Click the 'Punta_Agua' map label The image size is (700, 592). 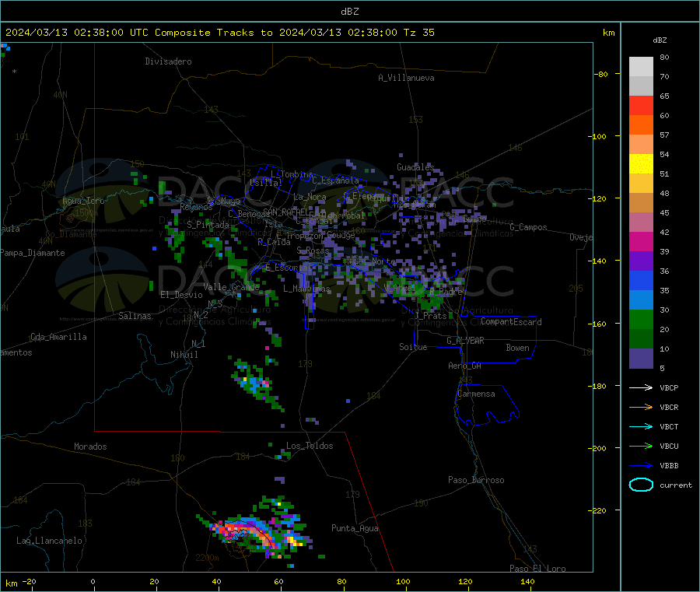(x=355, y=528)
